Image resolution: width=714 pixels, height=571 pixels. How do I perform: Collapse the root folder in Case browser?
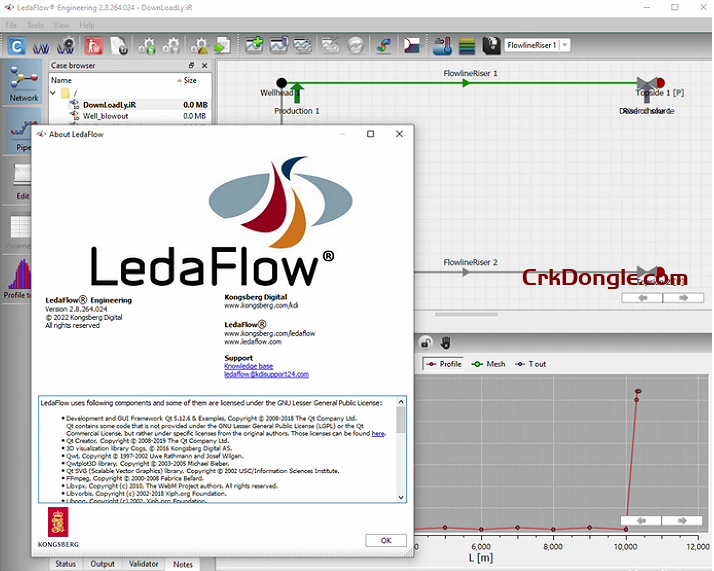point(53,93)
